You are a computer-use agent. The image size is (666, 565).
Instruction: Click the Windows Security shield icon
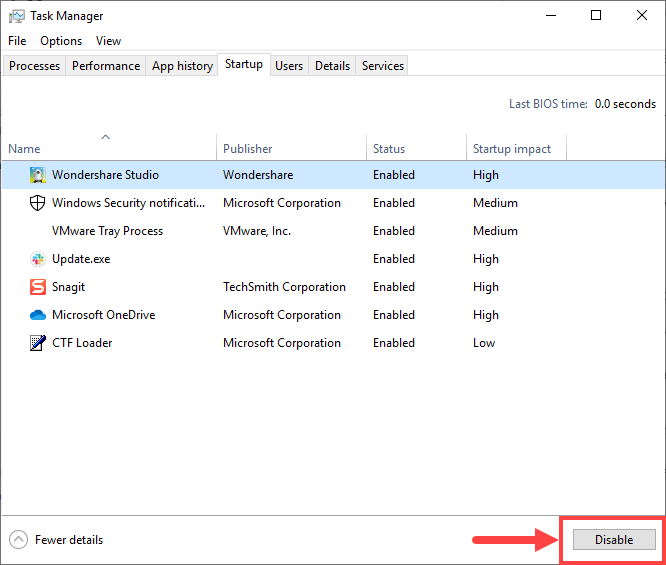pos(38,203)
